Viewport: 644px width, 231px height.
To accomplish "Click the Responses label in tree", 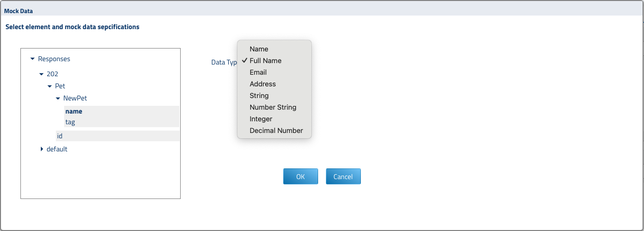I will pos(54,59).
